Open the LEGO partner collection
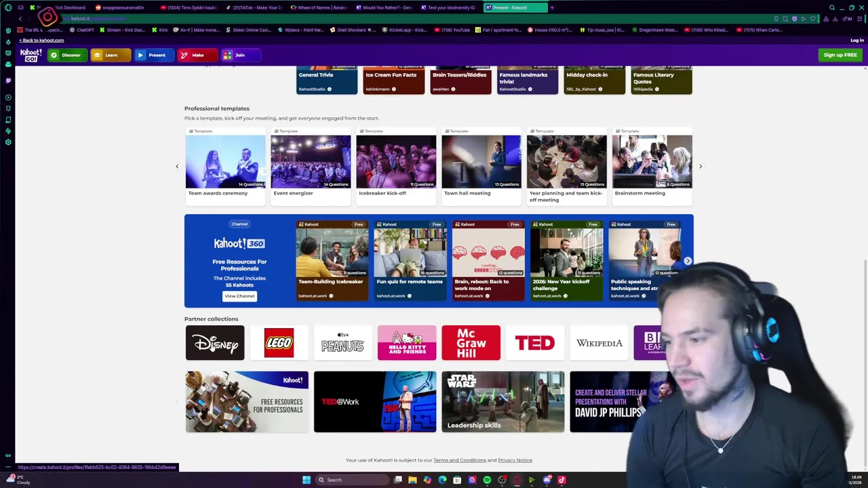The height and width of the screenshot is (488, 868). point(279,343)
